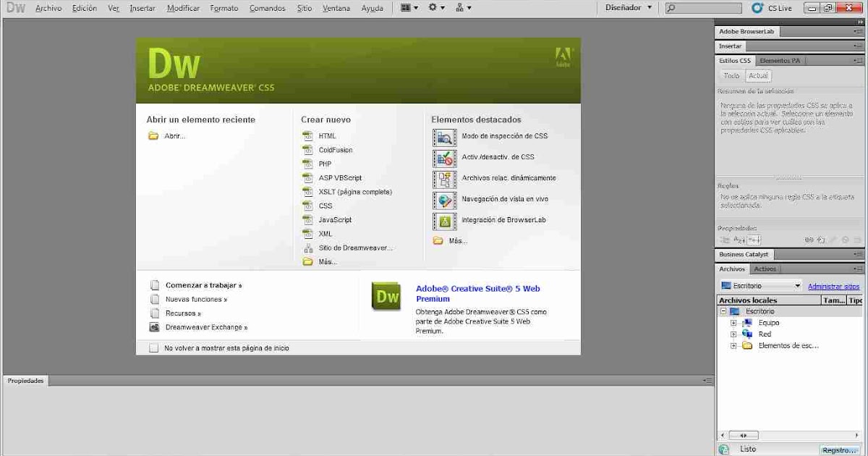868x456 pixels.
Task: Check No volver a mostrar esta página
Action: pos(153,348)
